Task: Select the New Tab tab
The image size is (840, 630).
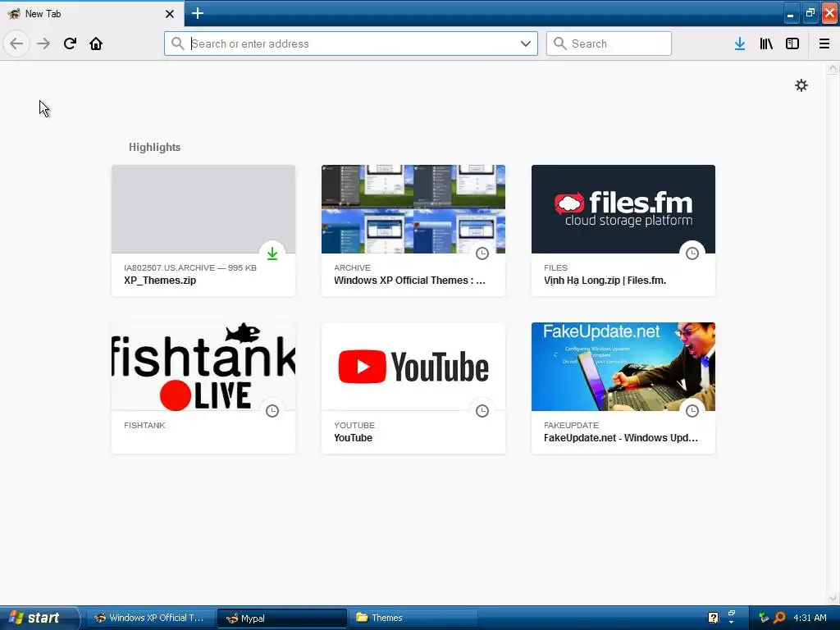Action: pos(92,14)
